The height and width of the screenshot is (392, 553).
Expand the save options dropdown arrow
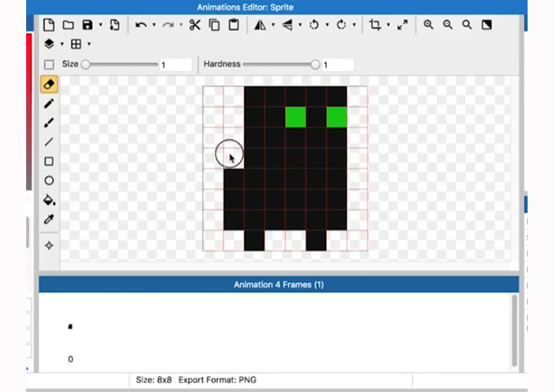coord(101,25)
